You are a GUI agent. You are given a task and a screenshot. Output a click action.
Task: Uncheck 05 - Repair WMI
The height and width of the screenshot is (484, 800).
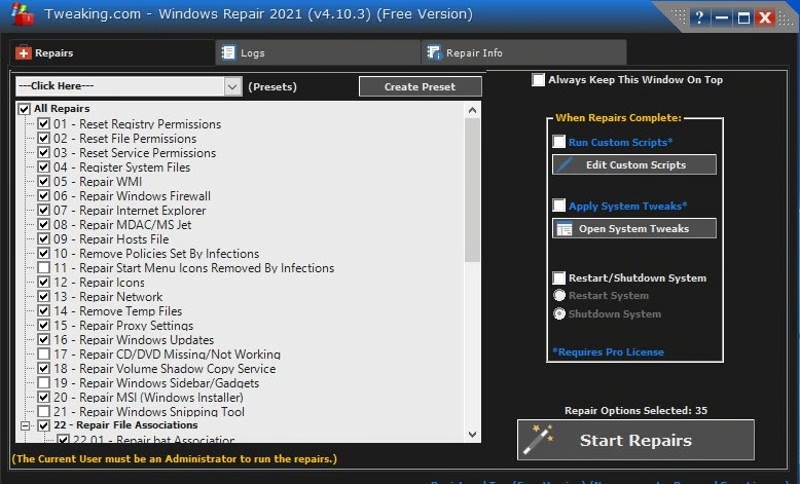tap(44, 182)
